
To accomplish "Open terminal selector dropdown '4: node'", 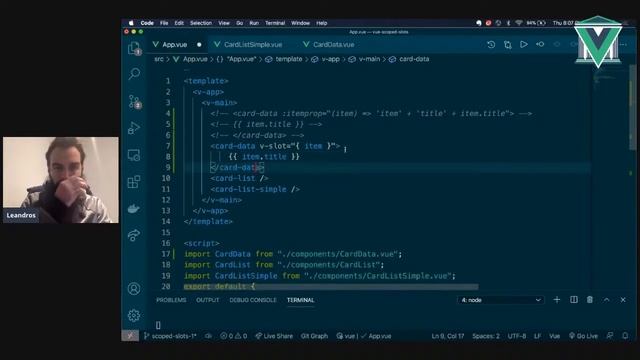I will coord(501,300).
